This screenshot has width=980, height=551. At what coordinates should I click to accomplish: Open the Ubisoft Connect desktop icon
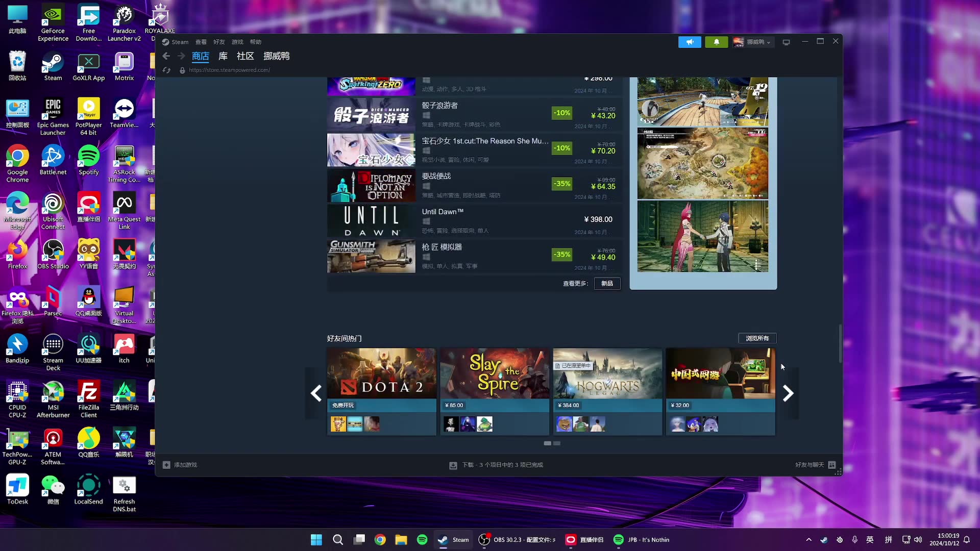(x=53, y=211)
